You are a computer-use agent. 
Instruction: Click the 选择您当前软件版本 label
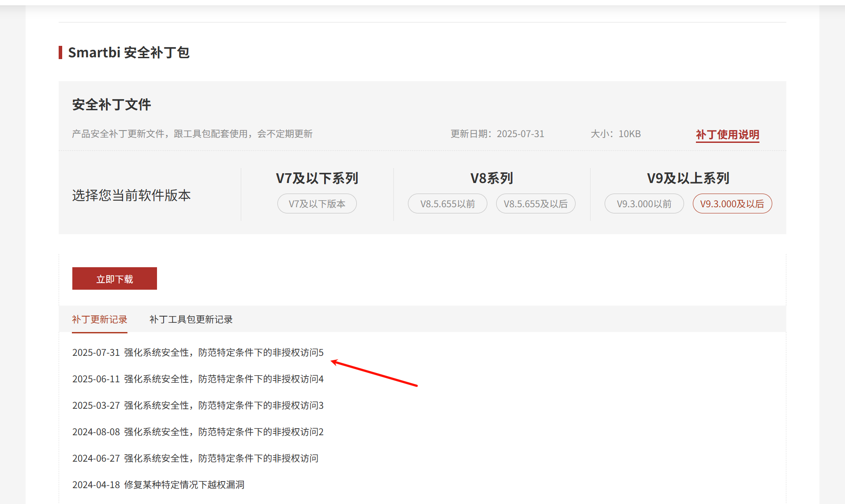pyautogui.click(x=131, y=195)
